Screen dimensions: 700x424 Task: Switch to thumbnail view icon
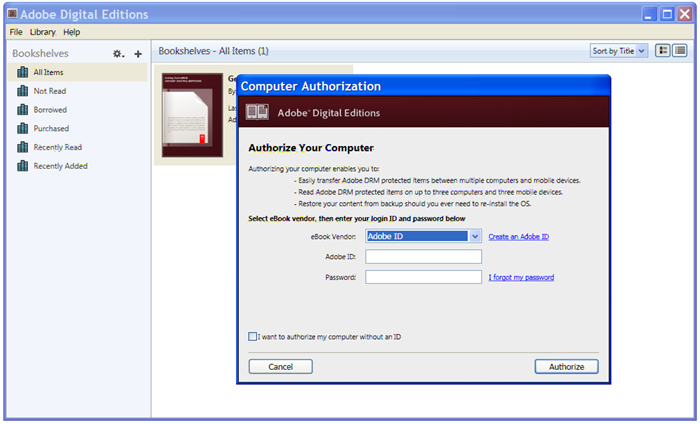coord(664,50)
